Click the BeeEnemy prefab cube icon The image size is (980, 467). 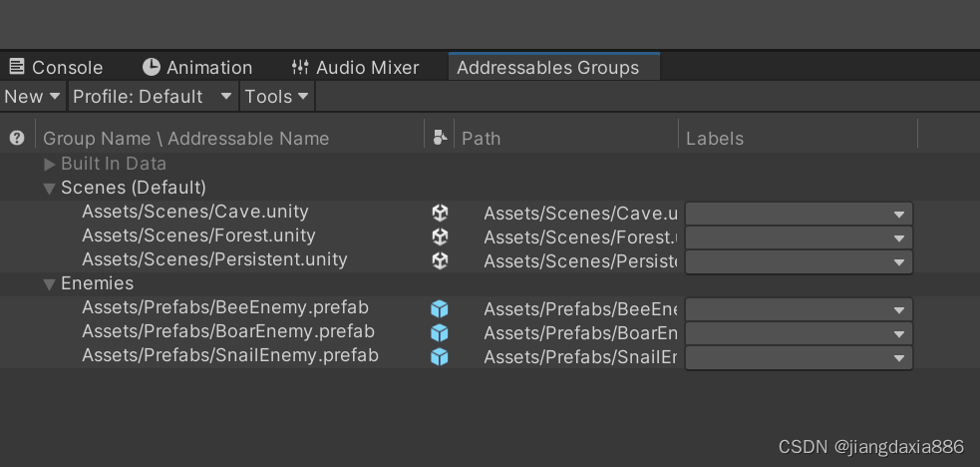[440, 309]
